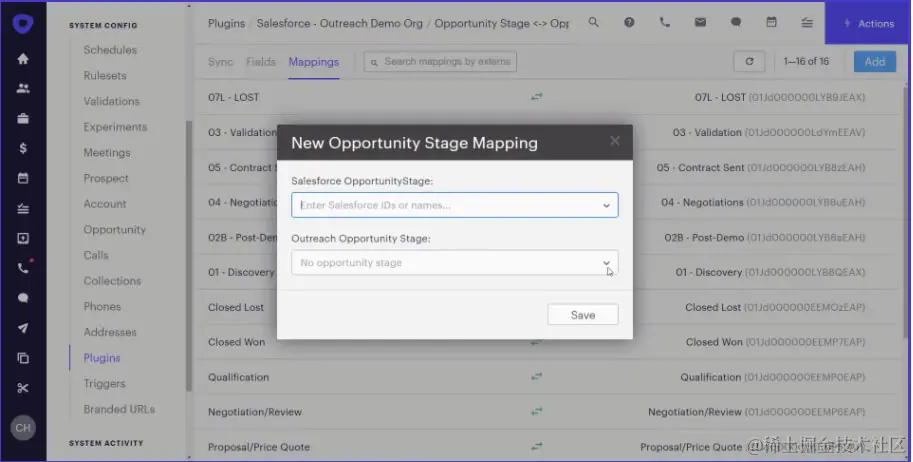Open Opportunity in System Config menu
Image resolution: width=913 pixels, height=462 pixels.
(115, 230)
